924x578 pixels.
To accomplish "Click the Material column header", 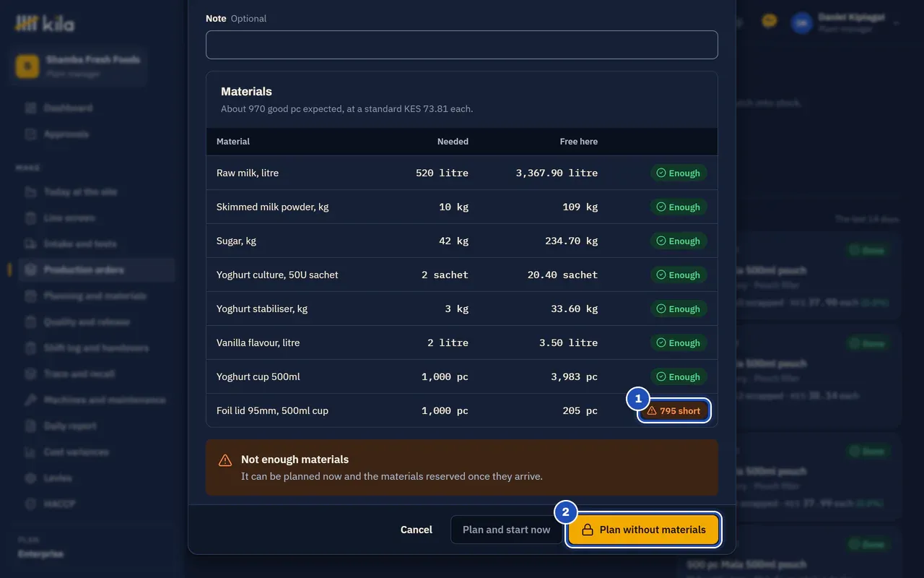I will coord(233,142).
